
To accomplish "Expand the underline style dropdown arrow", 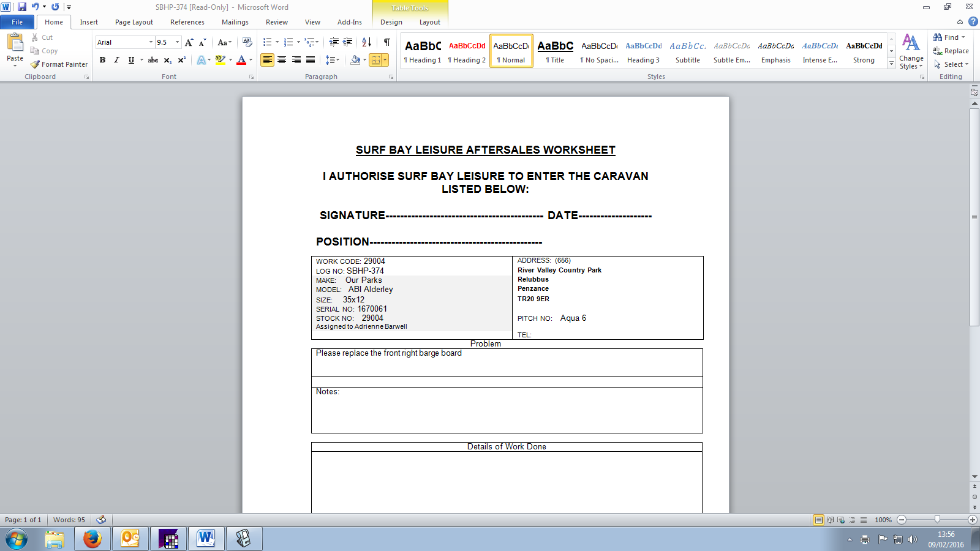I will coord(141,60).
